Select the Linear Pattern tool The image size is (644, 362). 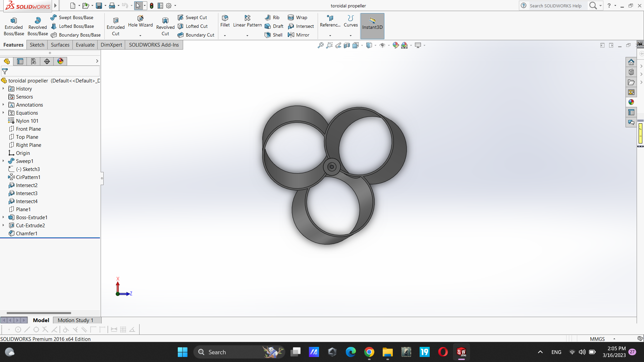pyautogui.click(x=248, y=21)
